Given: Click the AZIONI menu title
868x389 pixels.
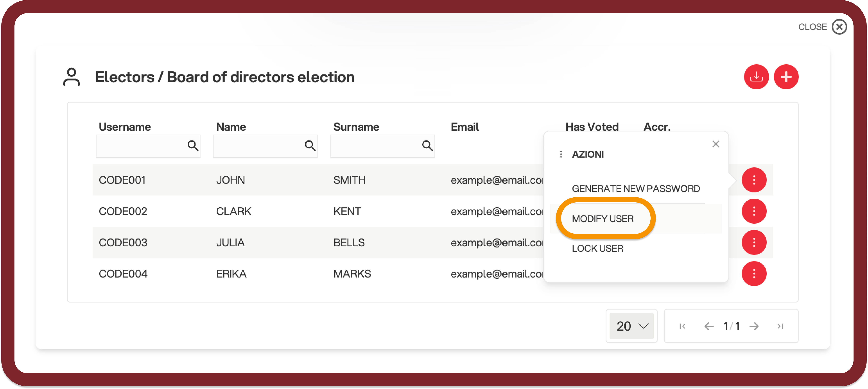Looking at the screenshot, I should click(588, 154).
